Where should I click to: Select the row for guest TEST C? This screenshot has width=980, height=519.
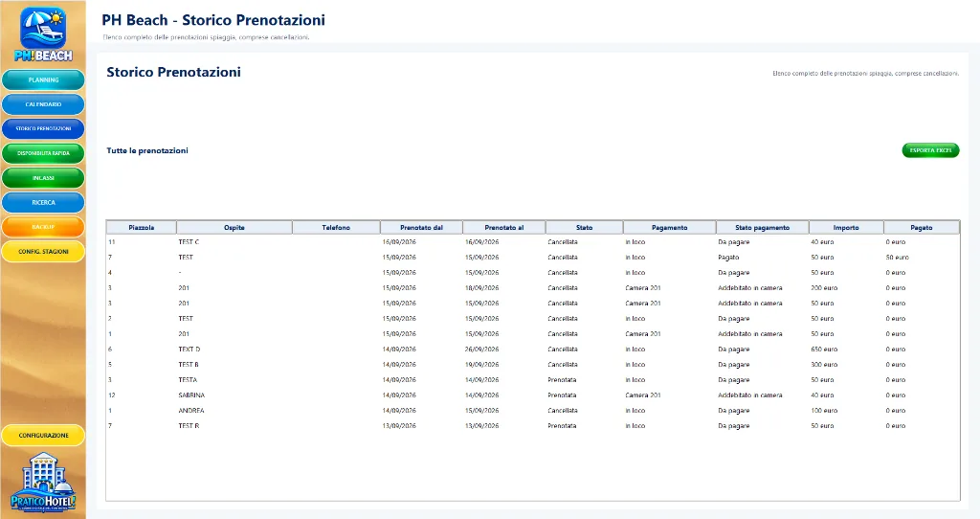pyautogui.click(x=532, y=242)
